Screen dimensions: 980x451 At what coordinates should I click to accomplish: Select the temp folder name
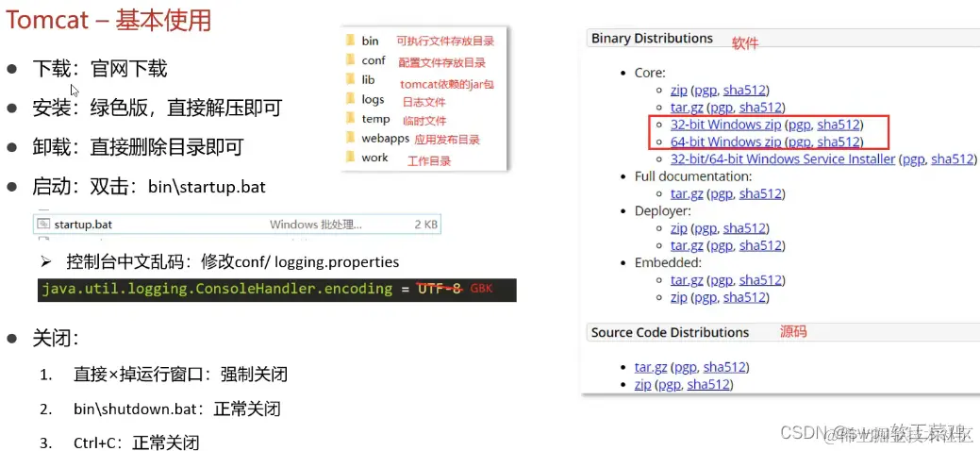(x=375, y=119)
